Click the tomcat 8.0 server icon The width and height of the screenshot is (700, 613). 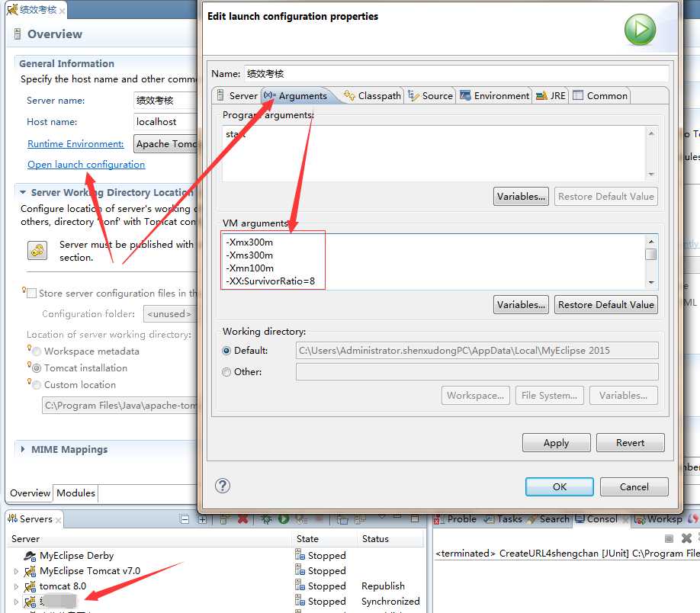click(30, 586)
